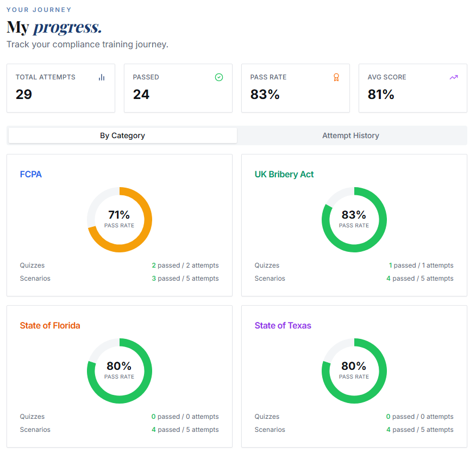Click the FCPA 71% pass rate donut chart
Screen dimensions: 476x452
[x=120, y=219]
